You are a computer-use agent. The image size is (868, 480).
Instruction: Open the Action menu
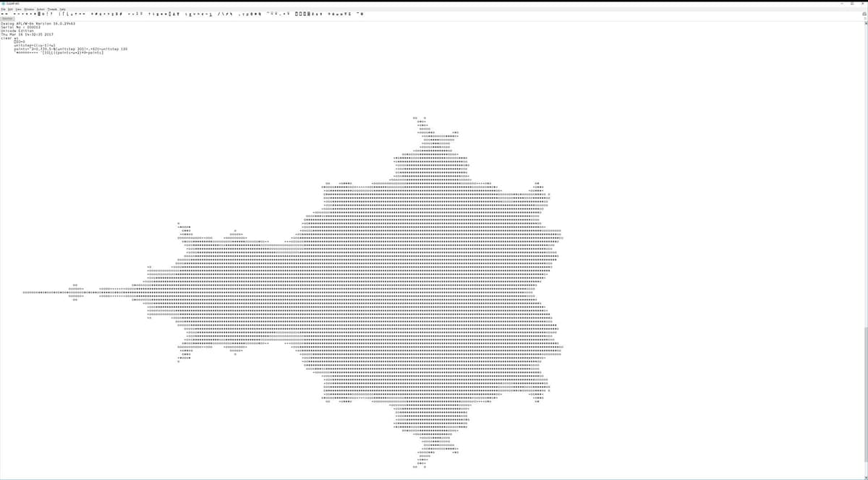point(41,9)
